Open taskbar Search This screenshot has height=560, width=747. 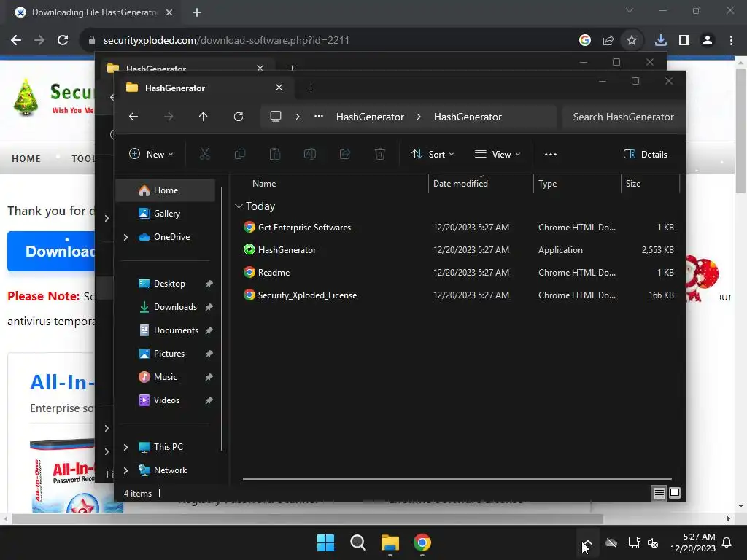pyautogui.click(x=357, y=542)
